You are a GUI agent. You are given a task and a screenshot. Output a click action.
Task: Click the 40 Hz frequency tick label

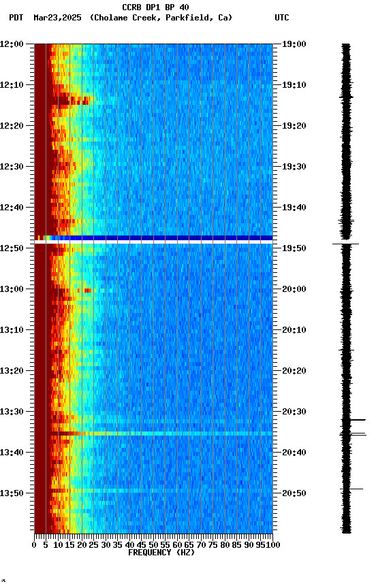(129, 545)
